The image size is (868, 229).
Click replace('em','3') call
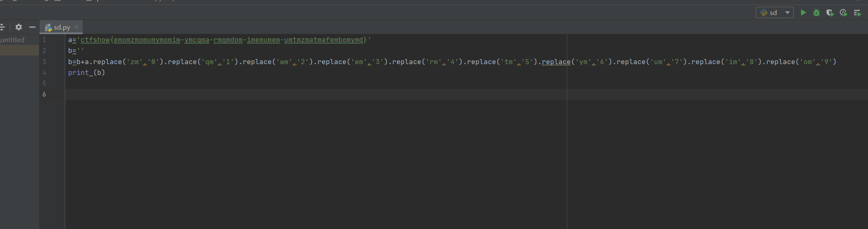[x=352, y=62]
